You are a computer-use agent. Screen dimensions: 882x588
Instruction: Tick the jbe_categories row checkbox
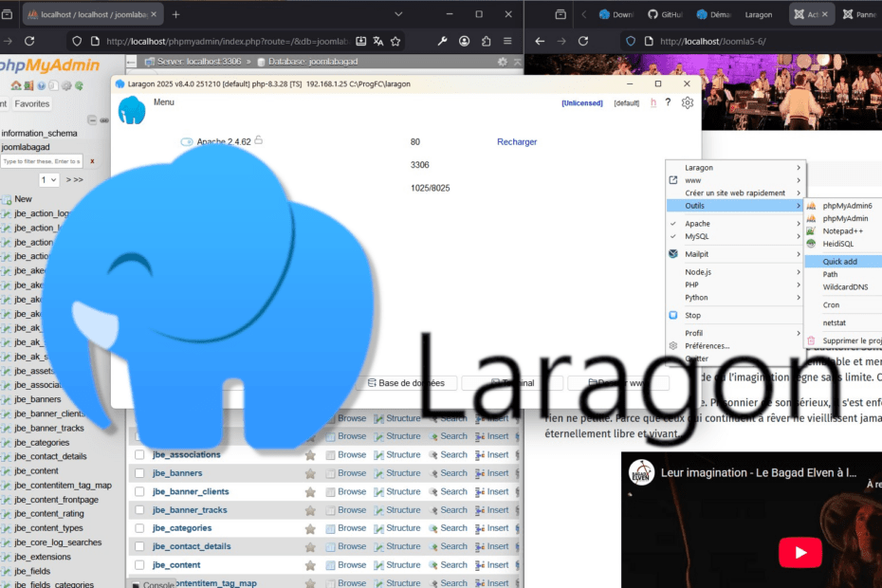[x=139, y=528]
